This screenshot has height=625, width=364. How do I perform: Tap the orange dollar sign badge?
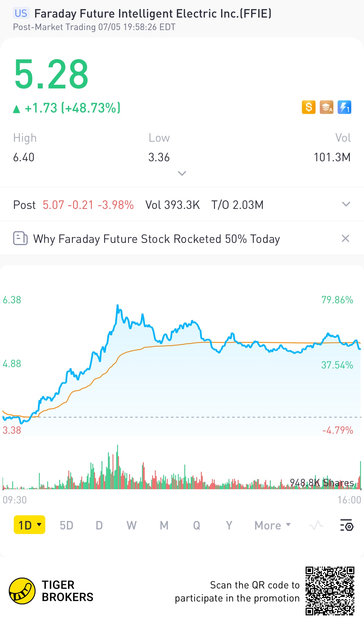pos(308,107)
